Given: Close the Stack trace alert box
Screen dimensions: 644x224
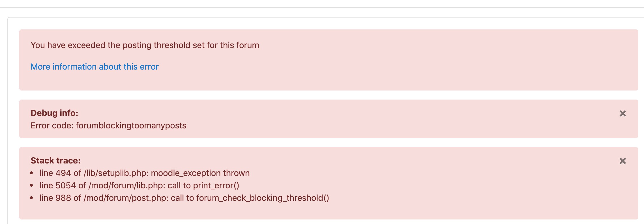Looking at the screenshot, I should tap(622, 161).
